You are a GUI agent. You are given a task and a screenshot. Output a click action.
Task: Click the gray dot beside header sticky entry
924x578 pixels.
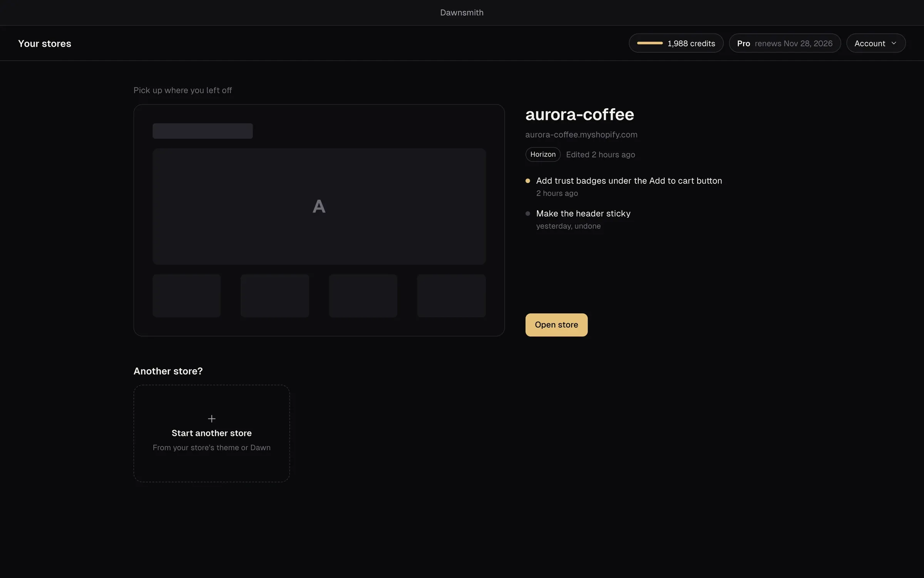click(528, 213)
